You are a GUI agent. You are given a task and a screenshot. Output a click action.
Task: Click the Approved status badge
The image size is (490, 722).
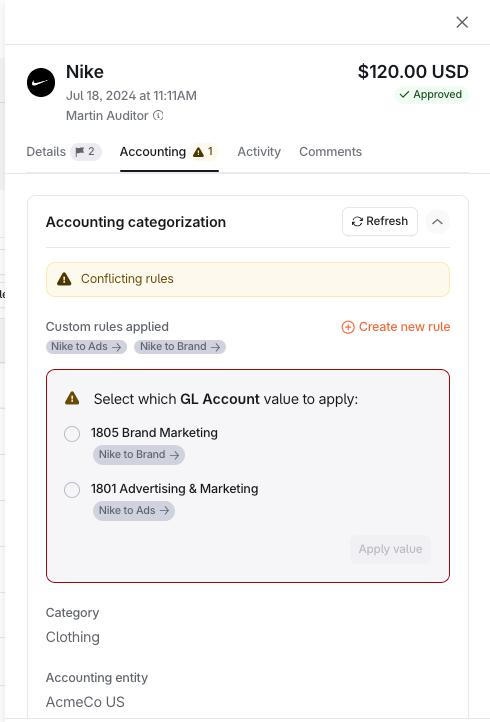click(x=431, y=94)
